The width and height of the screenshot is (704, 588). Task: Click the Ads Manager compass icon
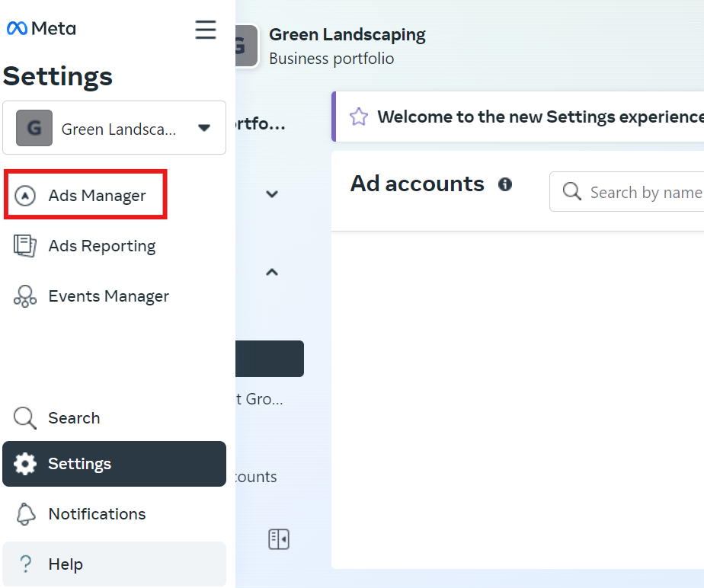[25, 196]
